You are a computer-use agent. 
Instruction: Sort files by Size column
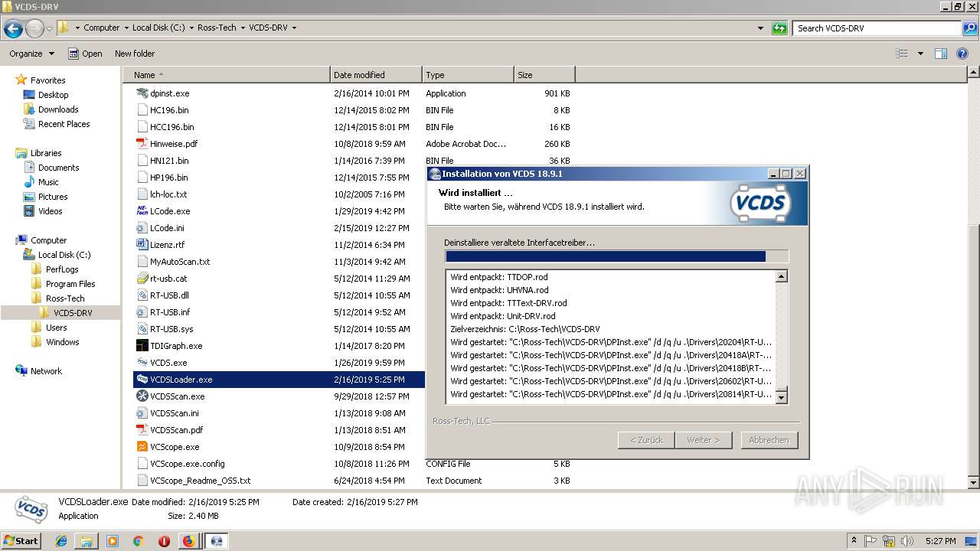tap(544, 75)
